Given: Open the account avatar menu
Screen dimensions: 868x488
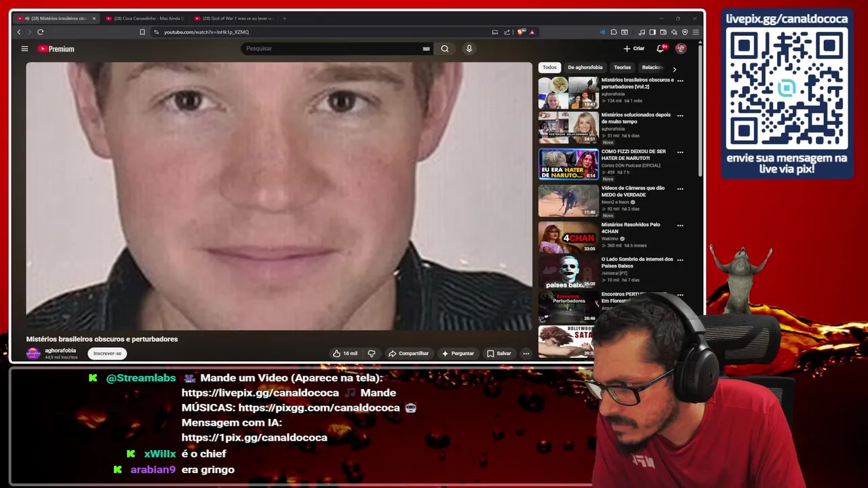Looking at the screenshot, I should click(x=681, y=49).
